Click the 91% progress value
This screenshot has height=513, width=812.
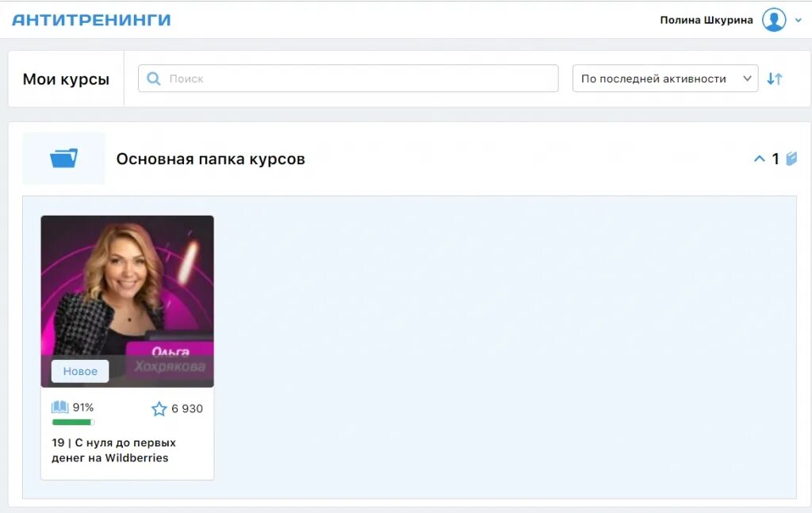pos(82,408)
